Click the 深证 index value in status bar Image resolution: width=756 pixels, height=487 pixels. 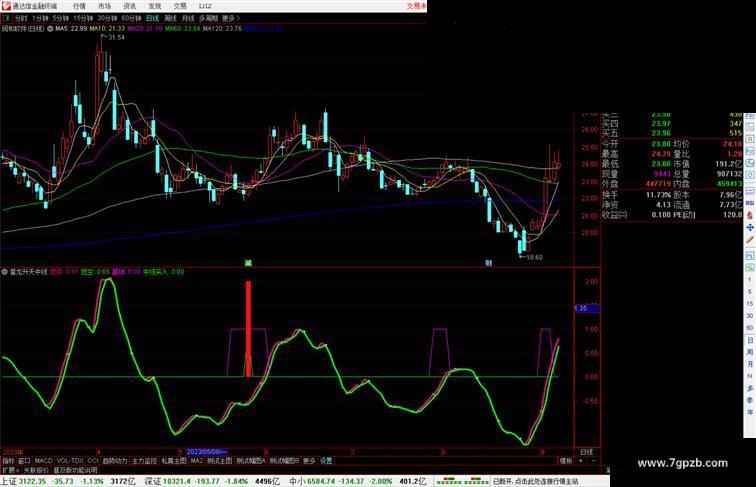(177, 481)
